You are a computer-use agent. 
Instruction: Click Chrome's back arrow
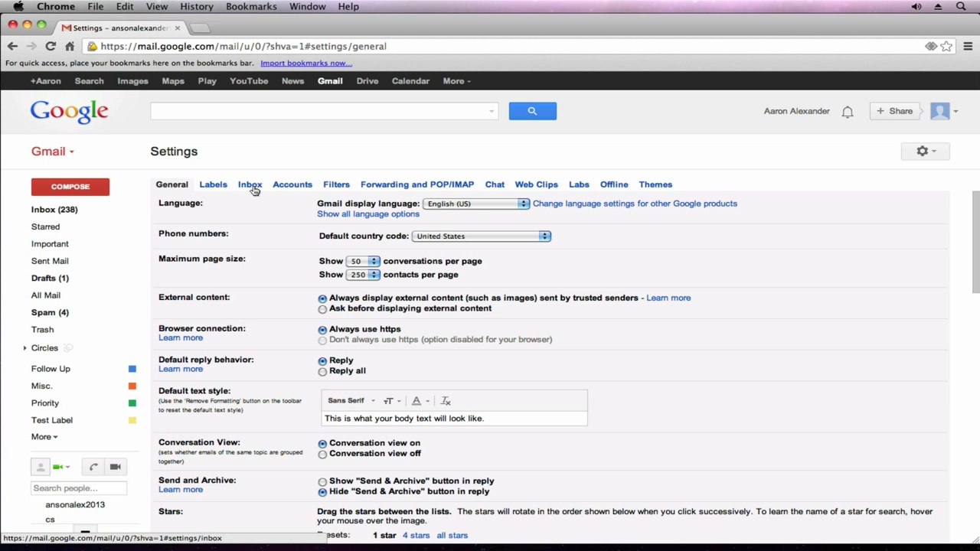coord(12,46)
